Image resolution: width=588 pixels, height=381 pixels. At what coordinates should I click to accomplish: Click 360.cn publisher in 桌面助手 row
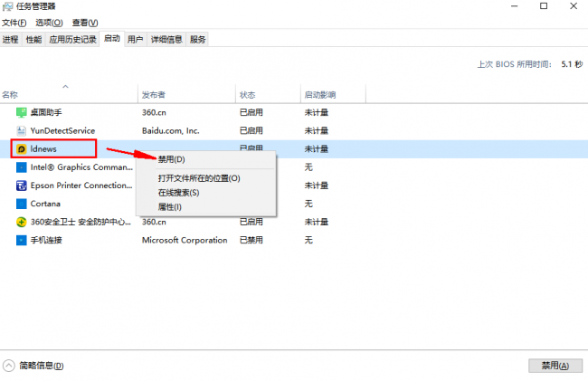point(154,112)
